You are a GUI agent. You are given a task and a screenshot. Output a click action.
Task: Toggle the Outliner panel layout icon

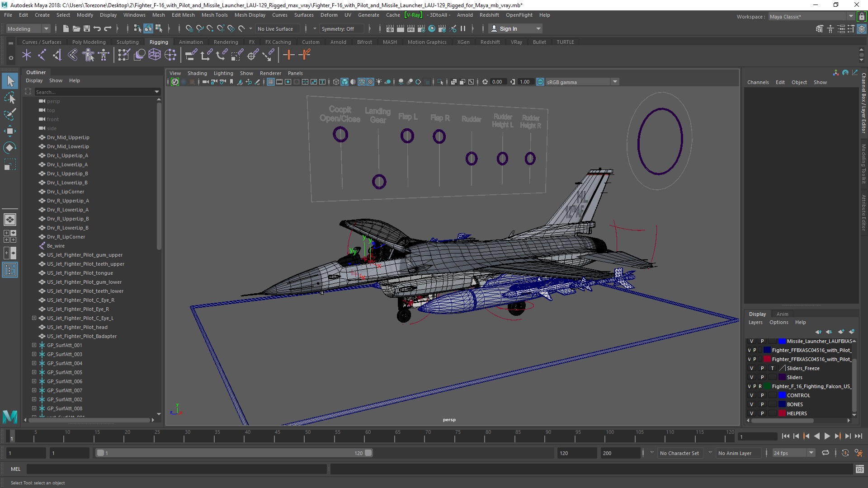[10, 270]
